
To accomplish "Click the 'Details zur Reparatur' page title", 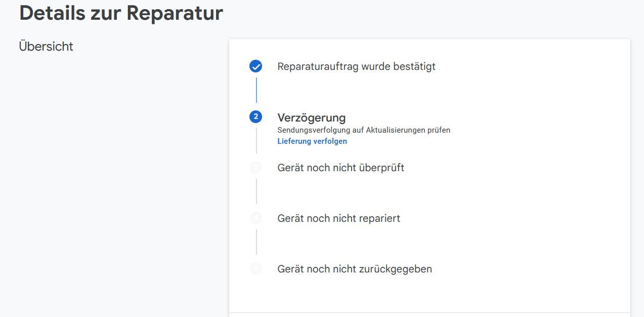I will pyautogui.click(x=121, y=13).
